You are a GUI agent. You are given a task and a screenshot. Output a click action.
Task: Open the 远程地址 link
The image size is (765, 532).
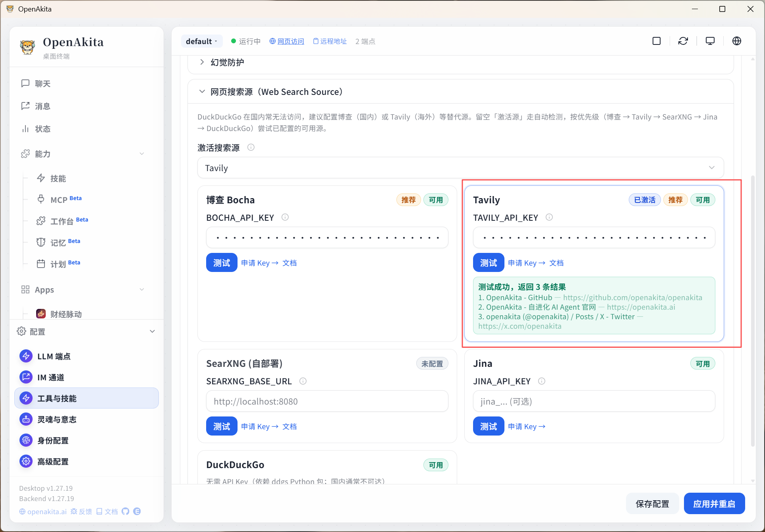point(330,41)
